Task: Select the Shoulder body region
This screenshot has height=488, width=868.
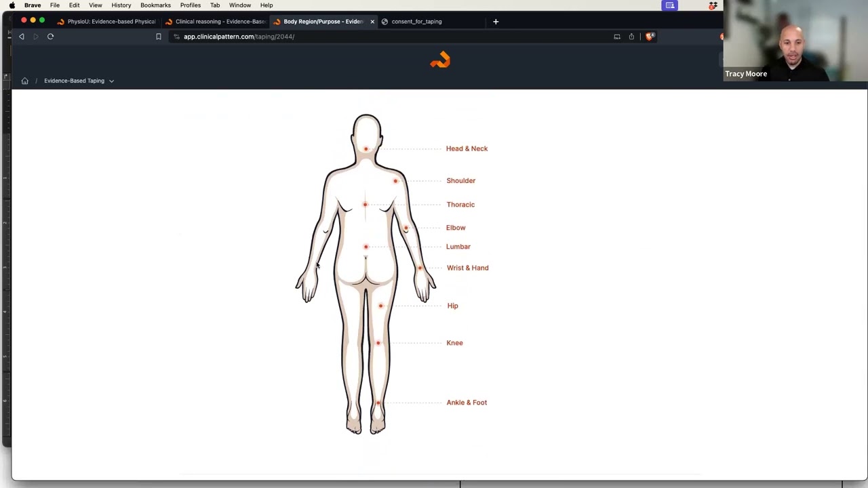Action: coord(460,180)
